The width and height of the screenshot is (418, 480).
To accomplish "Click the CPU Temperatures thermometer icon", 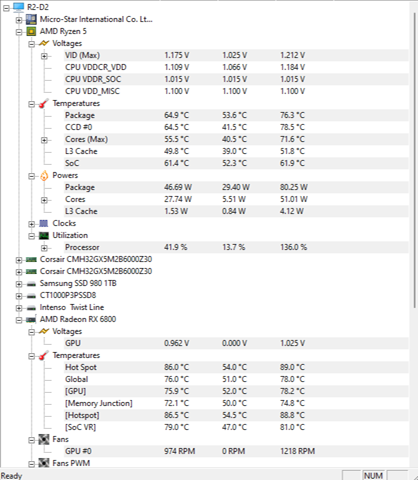I will point(44,103).
